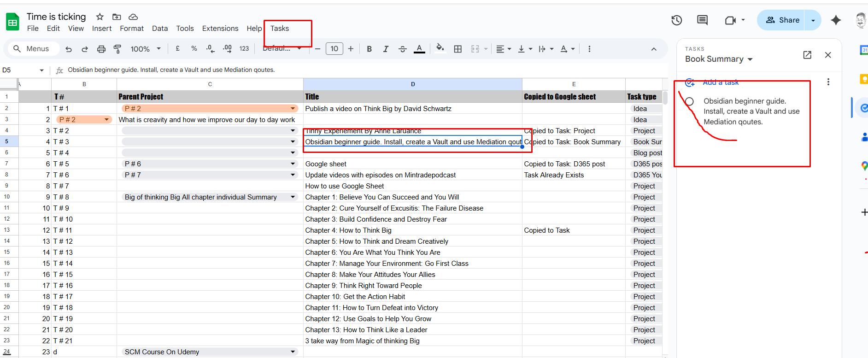This screenshot has width=868, height=358.
Task: Toggle Bold formatting
Action: (x=369, y=49)
